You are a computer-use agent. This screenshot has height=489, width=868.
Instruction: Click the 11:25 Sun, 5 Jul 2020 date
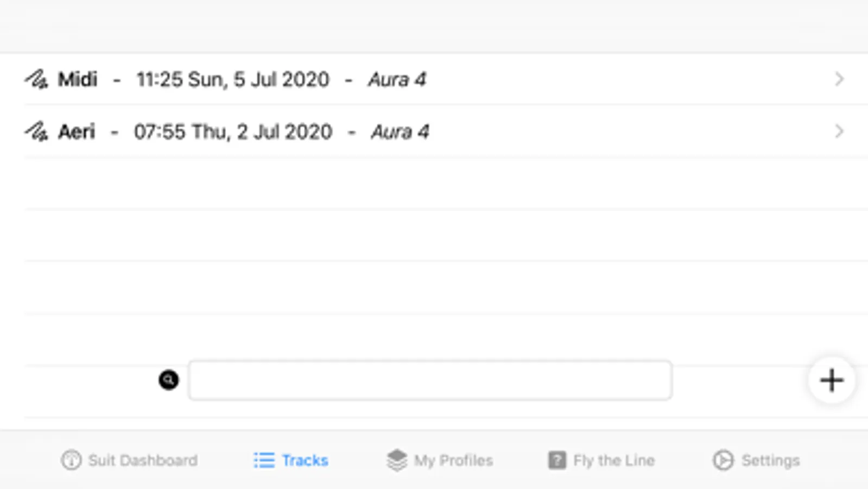[232, 79]
